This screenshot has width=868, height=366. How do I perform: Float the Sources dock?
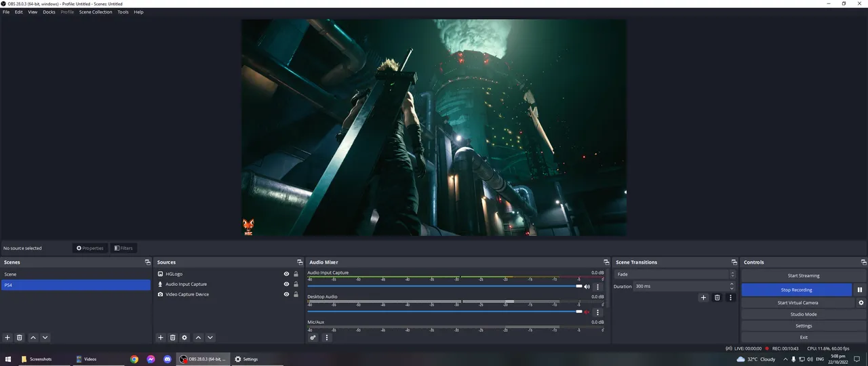click(300, 262)
